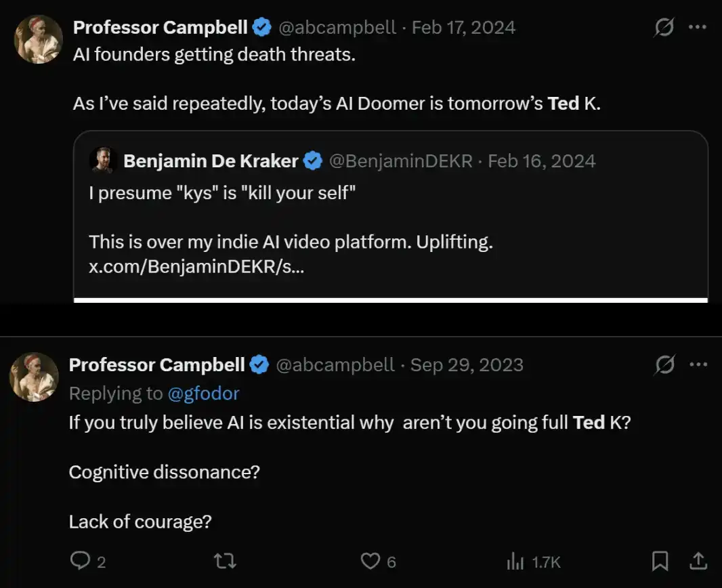
Task: Open the more options menu on bottom tweet
Action: [698, 364]
